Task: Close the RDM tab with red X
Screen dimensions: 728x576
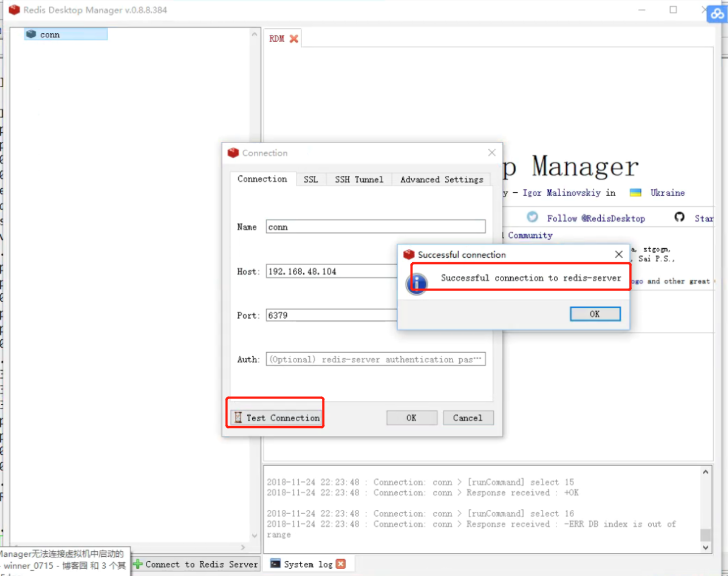Action: coord(294,38)
